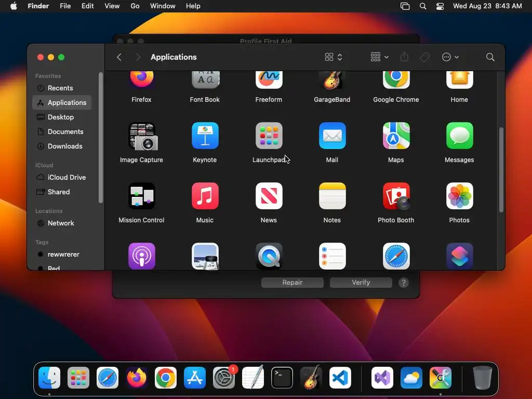
Task: Open iCloud Drive in the sidebar
Action: (x=62, y=178)
